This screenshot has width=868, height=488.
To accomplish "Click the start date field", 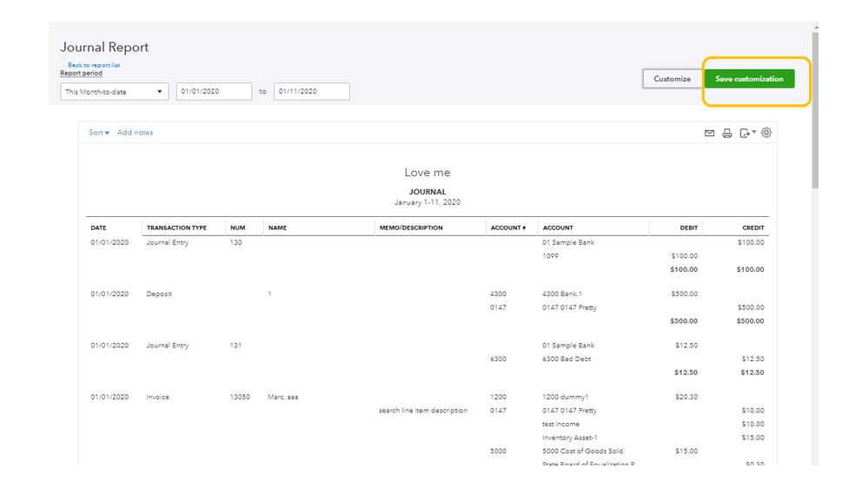I will (x=214, y=91).
